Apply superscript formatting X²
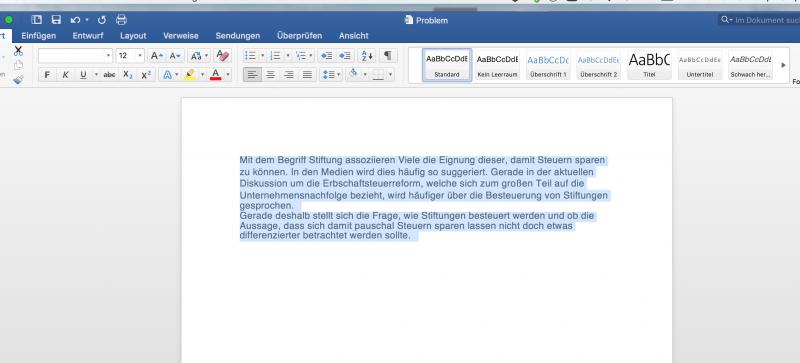Screen dimensions: 800x363 [x=146, y=75]
